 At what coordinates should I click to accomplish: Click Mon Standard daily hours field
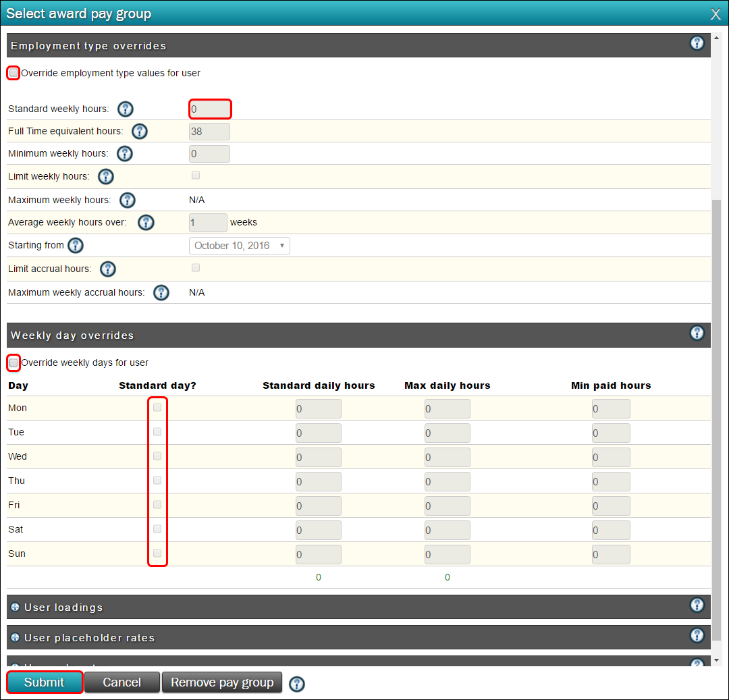click(319, 409)
